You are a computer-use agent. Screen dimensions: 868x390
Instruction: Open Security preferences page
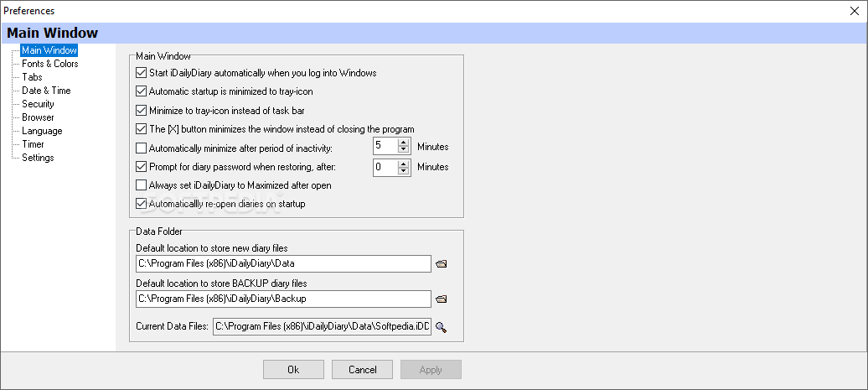[x=38, y=104]
